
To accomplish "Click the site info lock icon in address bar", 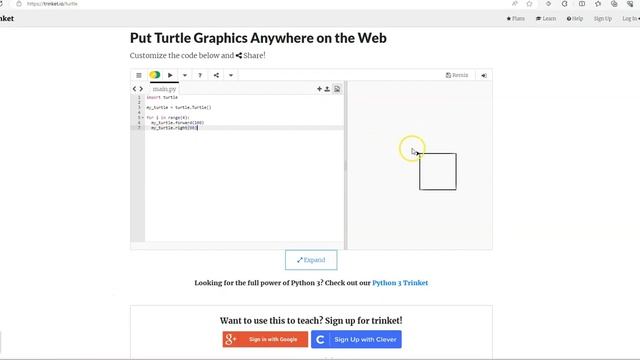I will 19,4.
